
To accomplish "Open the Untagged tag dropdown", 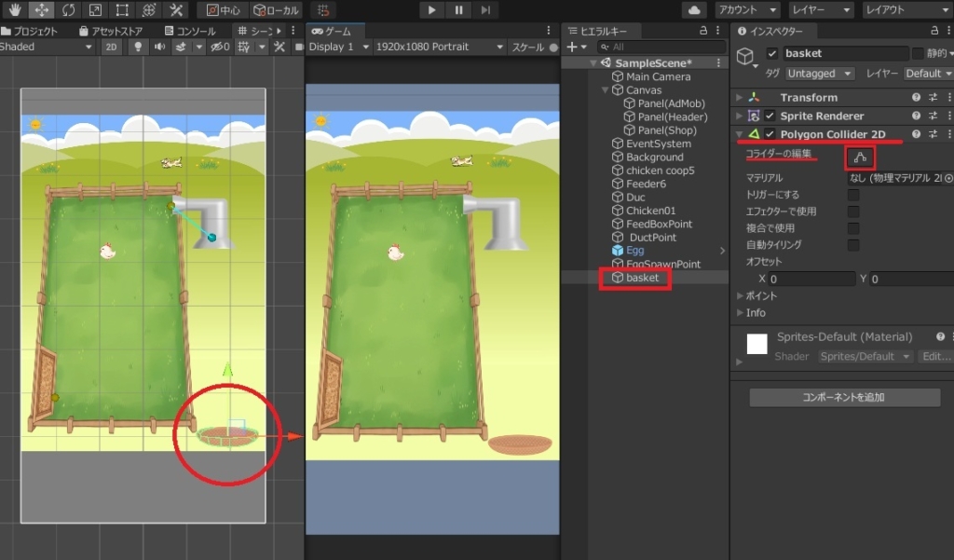I will point(820,74).
